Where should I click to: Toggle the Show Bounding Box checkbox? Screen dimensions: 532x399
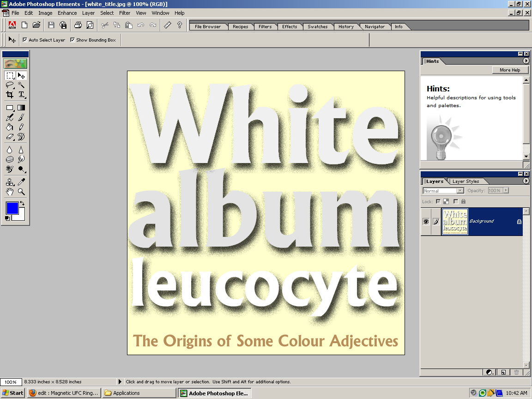click(72, 40)
